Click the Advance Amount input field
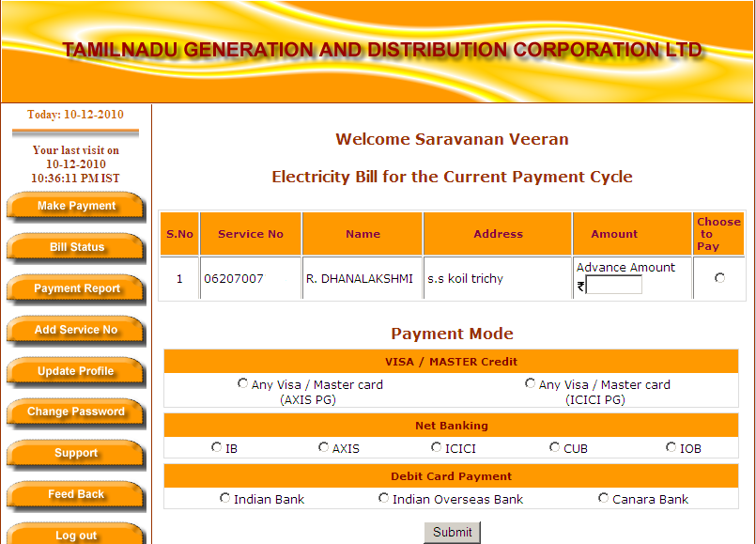The height and width of the screenshot is (544, 756). tap(614, 285)
